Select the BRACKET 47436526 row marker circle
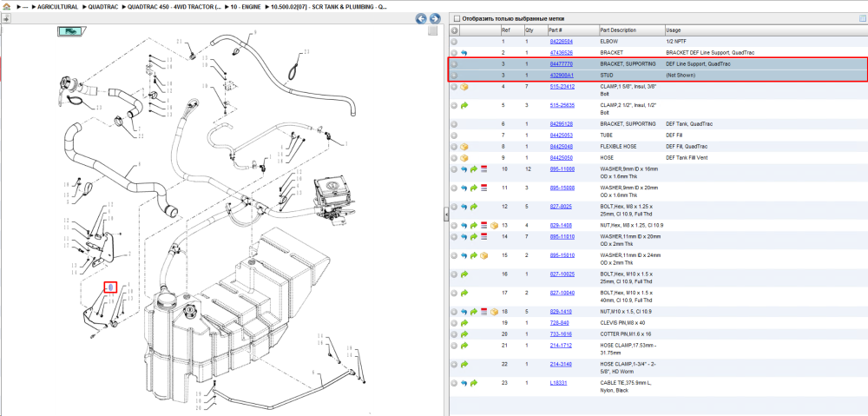This screenshot has width=868, height=416. click(x=454, y=53)
